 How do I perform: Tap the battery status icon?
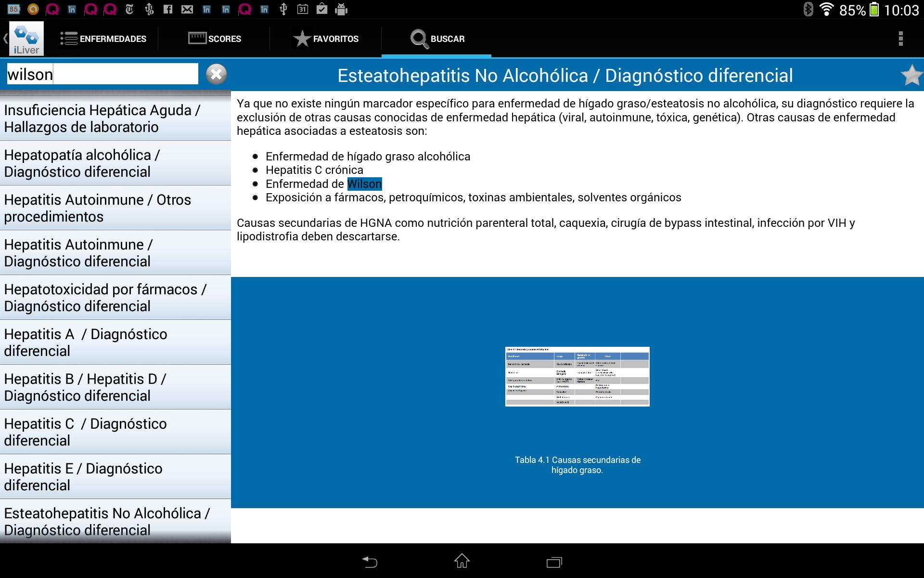tap(874, 9)
